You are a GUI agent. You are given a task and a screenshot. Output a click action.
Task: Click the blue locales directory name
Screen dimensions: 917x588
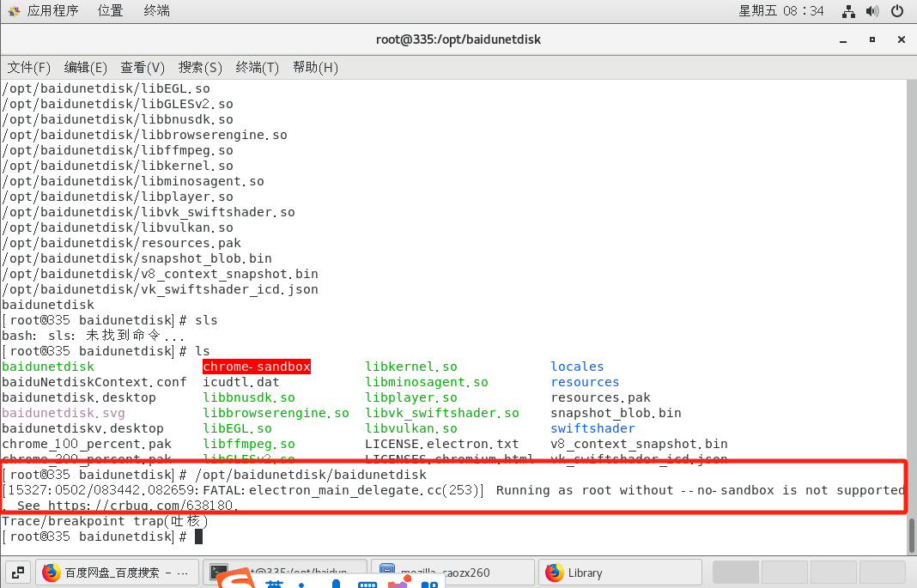point(577,367)
